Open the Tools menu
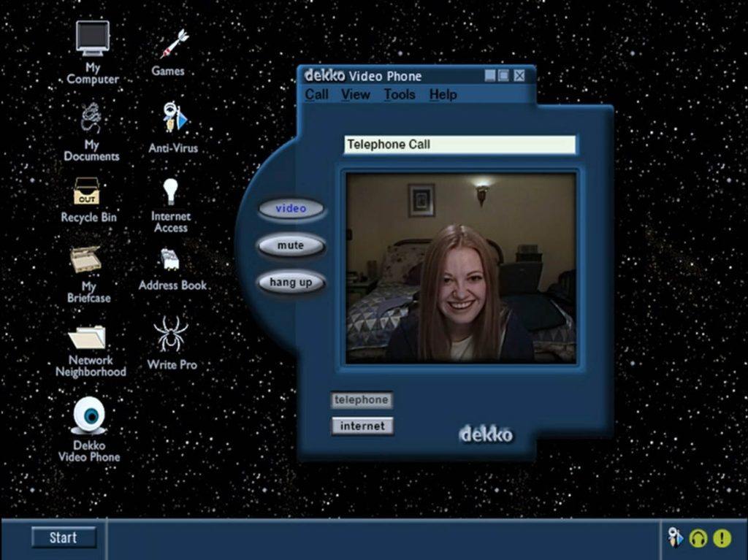The width and height of the screenshot is (748, 560). click(x=399, y=95)
